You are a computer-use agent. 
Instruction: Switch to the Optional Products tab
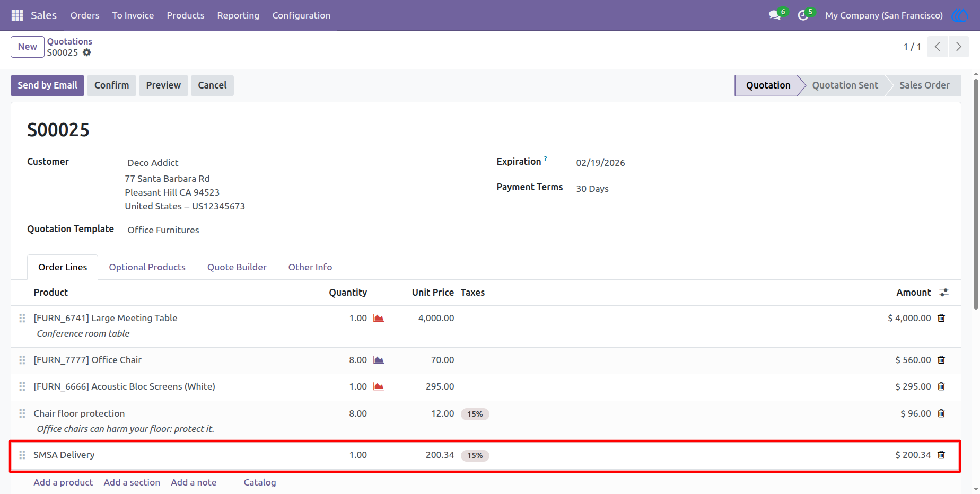[x=147, y=267]
